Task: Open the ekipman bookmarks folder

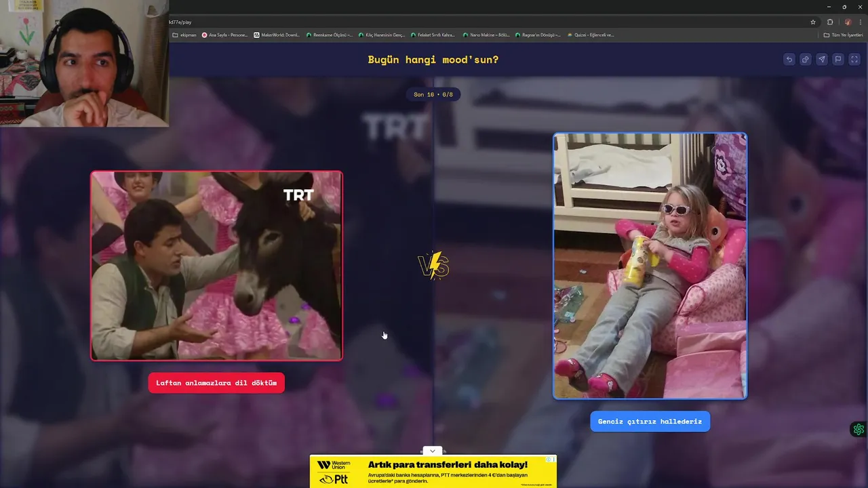Action: pyautogui.click(x=184, y=35)
